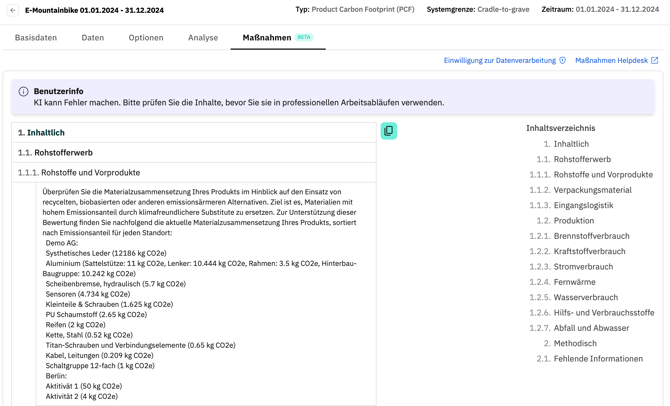The height and width of the screenshot is (406, 670).
Task: Switch to the Daten tab
Action: point(93,38)
